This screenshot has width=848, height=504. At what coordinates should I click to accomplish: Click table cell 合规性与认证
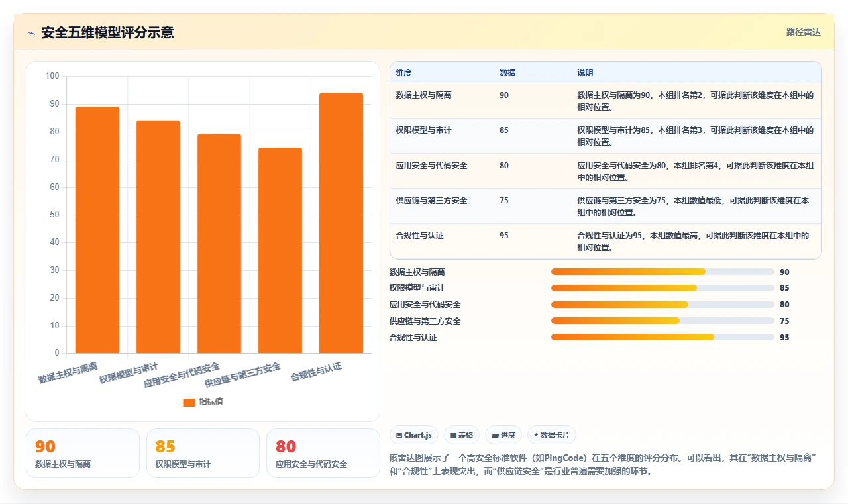pos(420,236)
